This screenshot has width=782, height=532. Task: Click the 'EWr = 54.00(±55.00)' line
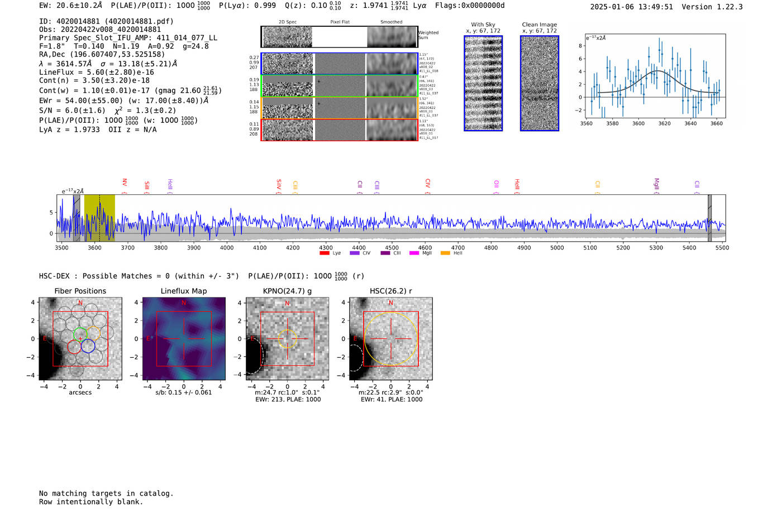coord(124,101)
